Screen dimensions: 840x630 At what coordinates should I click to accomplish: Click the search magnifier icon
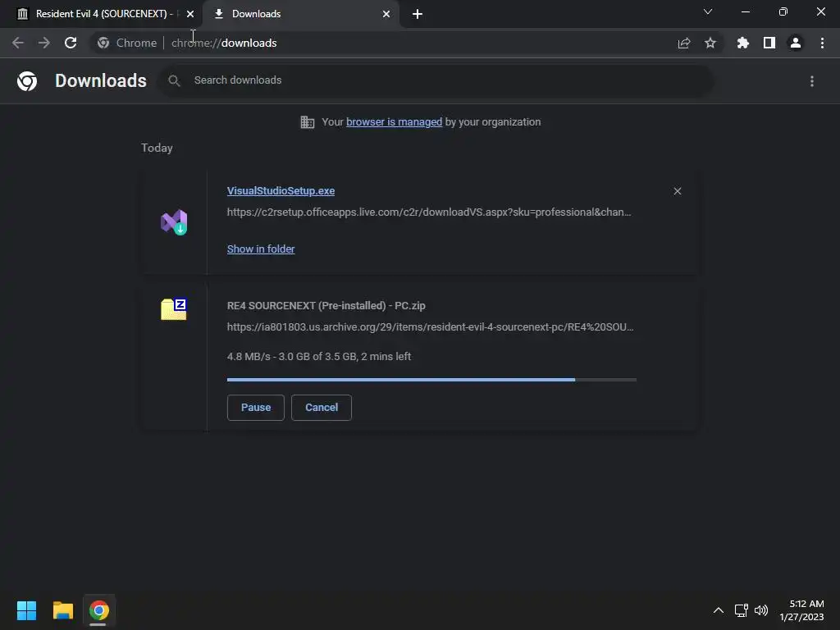[174, 81]
